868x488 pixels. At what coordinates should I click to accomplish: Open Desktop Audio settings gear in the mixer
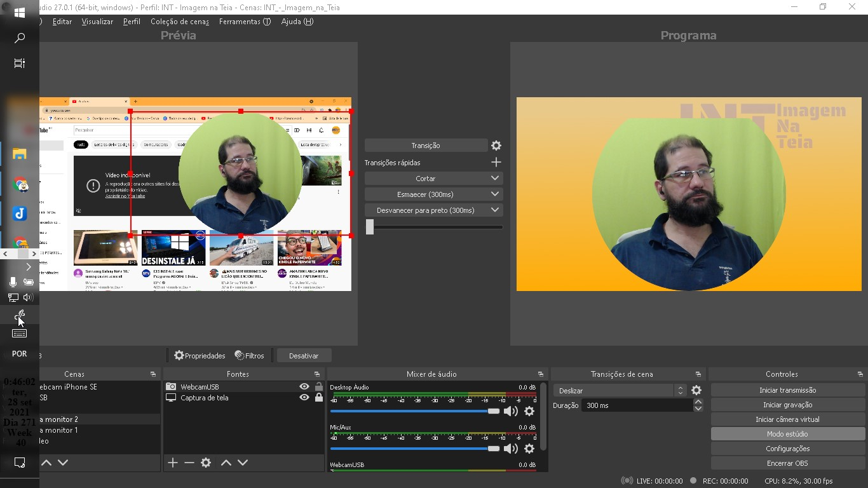tap(529, 411)
